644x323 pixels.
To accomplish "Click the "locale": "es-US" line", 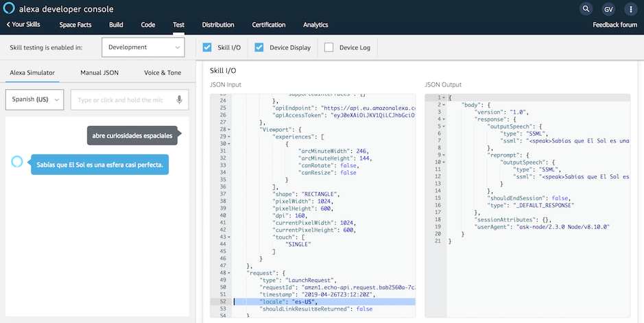I will [289, 302].
